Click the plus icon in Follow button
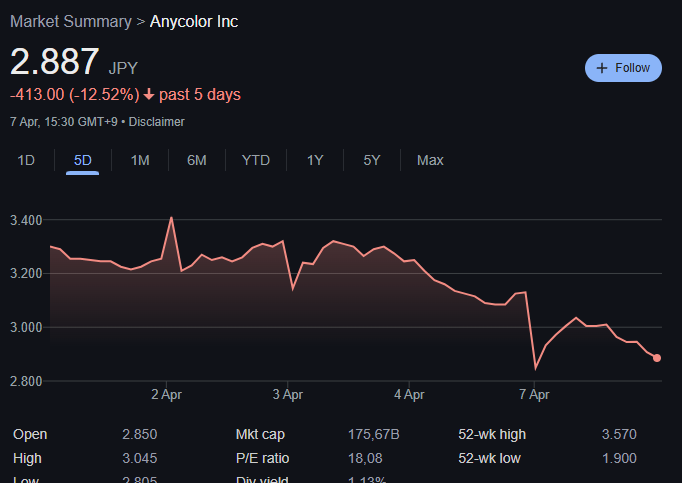The height and width of the screenshot is (483, 682). 602,68
